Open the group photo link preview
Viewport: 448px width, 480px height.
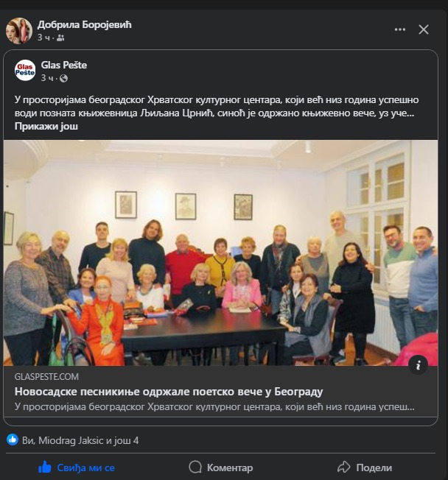220,253
